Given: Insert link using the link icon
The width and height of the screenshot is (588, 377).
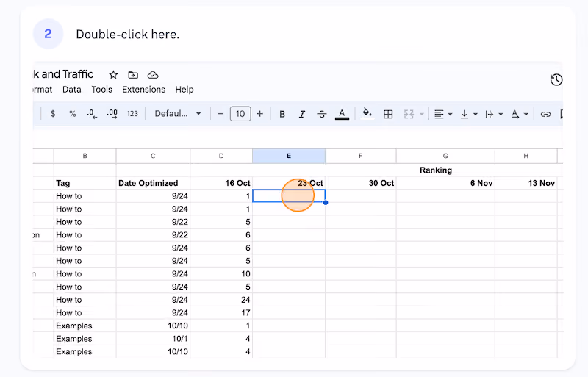Looking at the screenshot, I should tap(545, 114).
